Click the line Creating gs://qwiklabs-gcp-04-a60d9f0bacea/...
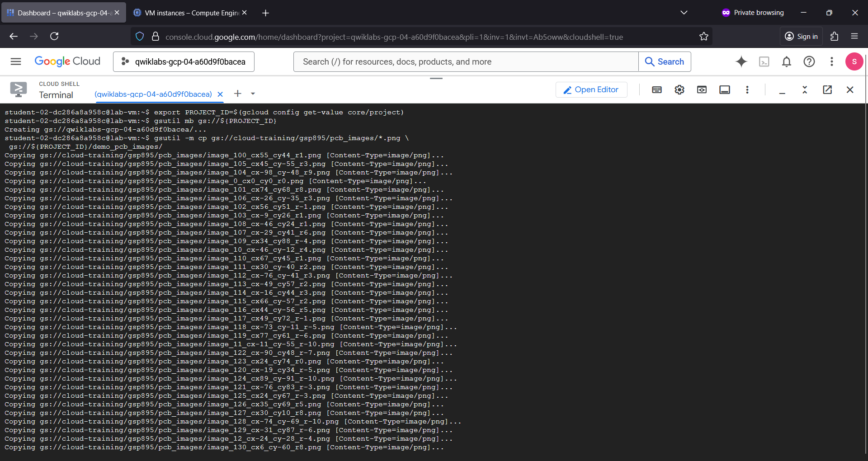 click(105, 130)
